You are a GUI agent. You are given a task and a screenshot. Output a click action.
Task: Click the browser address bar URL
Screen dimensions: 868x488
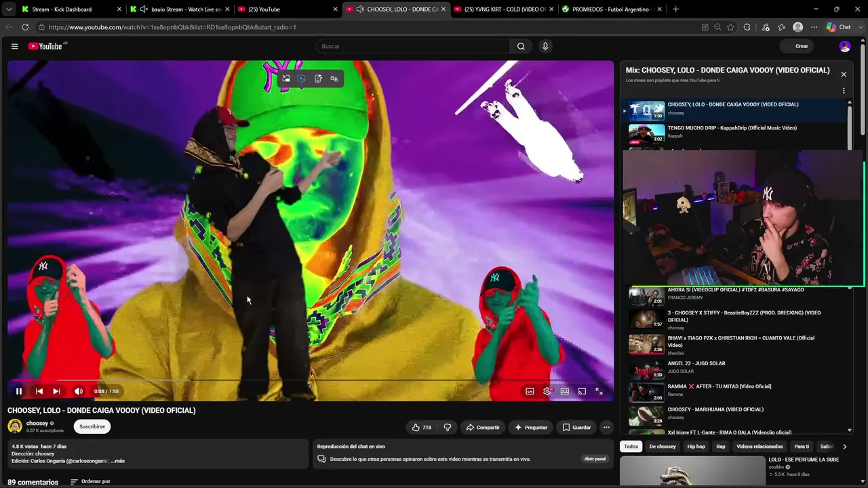(172, 27)
